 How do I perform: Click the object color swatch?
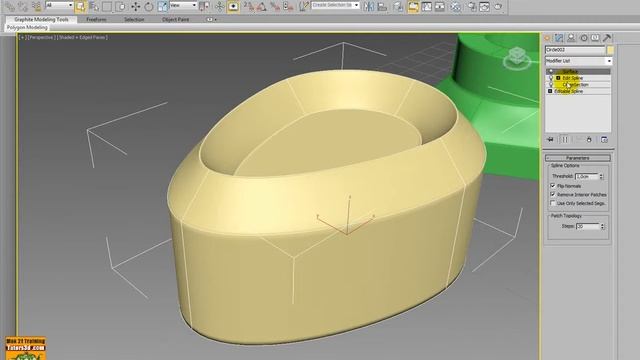610,50
